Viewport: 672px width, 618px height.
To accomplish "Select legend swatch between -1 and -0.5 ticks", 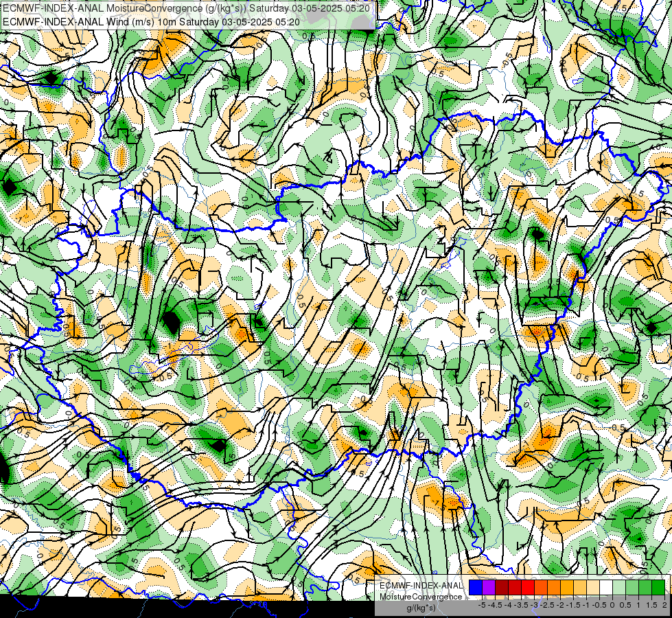I will coord(593,588).
